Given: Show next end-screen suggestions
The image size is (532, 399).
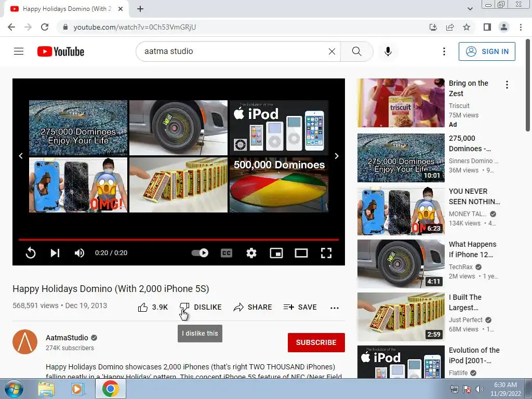Looking at the screenshot, I should click(337, 156).
